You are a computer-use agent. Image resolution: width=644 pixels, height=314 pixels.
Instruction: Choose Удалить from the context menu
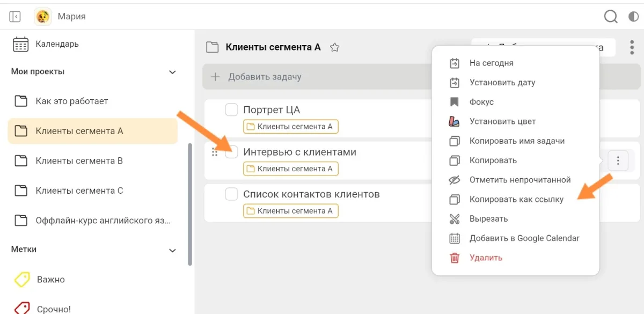(x=485, y=258)
